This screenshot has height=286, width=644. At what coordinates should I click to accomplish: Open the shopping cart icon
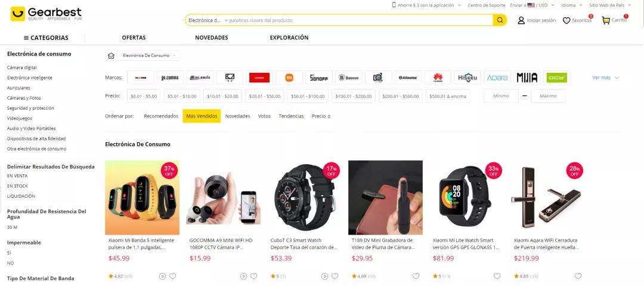coord(606,20)
